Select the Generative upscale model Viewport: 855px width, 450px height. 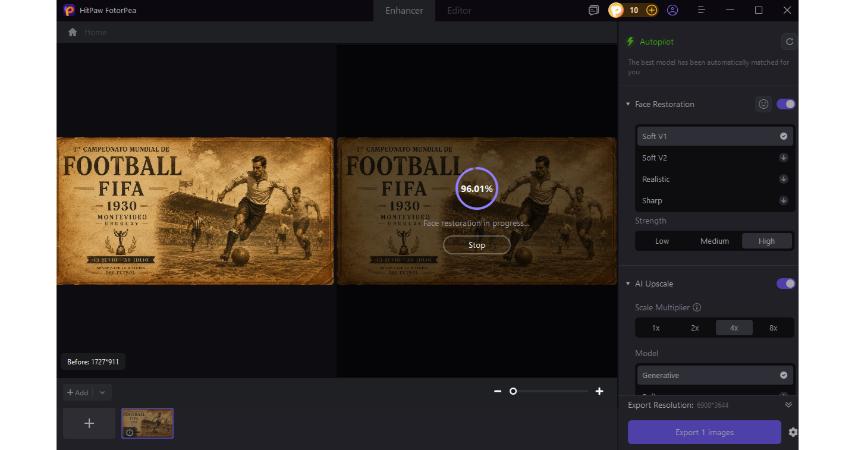click(x=714, y=375)
